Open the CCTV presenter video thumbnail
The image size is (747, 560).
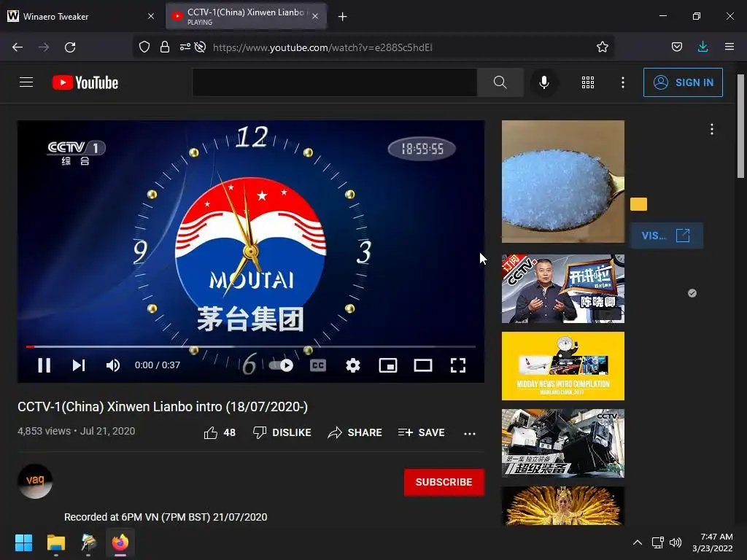[x=562, y=289]
